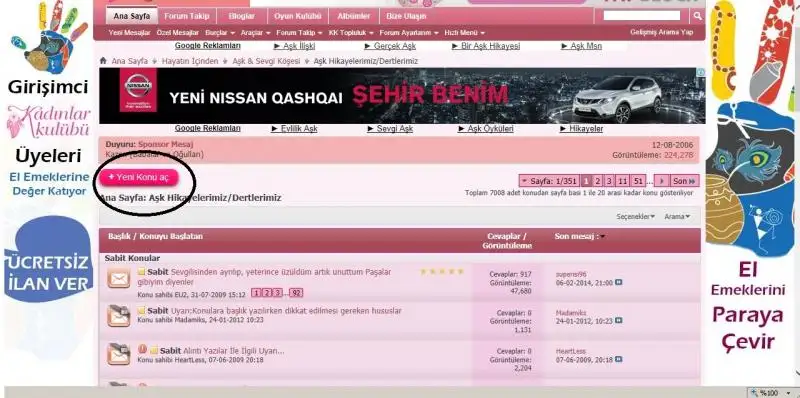Switch to the Bloglar tab
This screenshot has width=800, height=398.
[241, 16]
